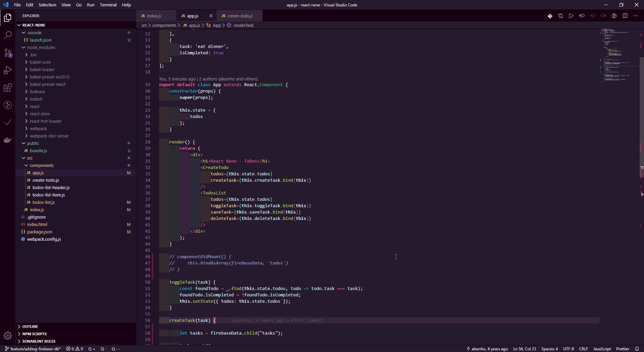The height and width of the screenshot is (352, 644).
Task: Open the Help menu
Action: 126,5
